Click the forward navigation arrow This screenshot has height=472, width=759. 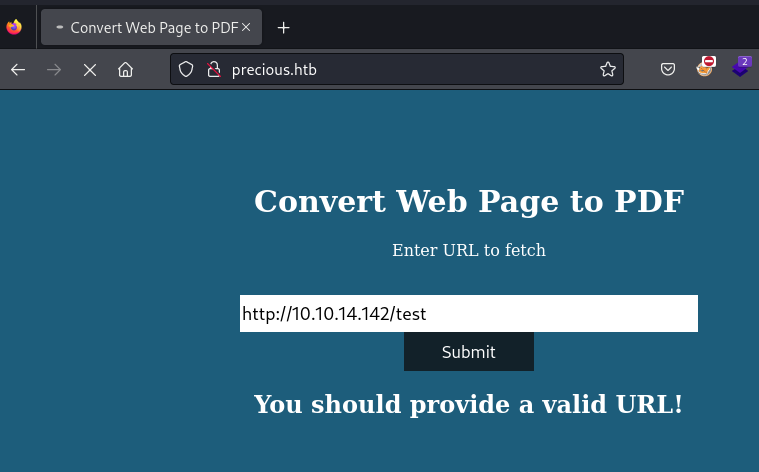pyautogui.click(x=54, y=70)
